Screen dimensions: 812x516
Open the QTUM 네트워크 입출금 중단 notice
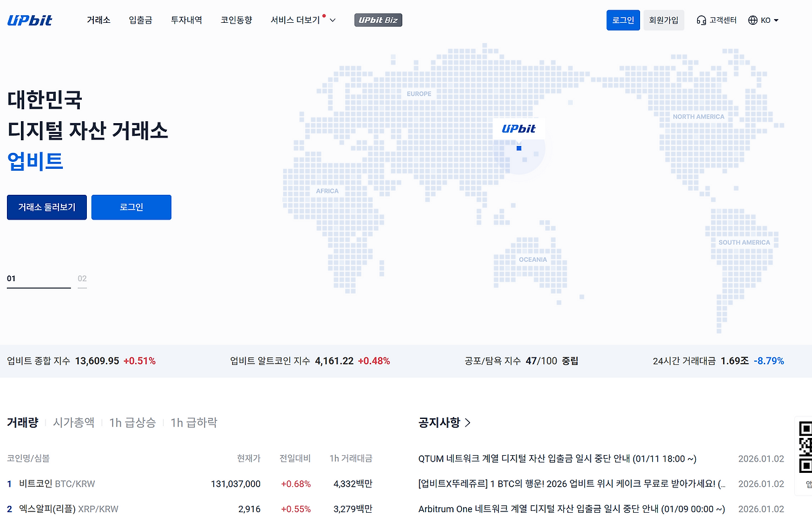tap(558, 459)
